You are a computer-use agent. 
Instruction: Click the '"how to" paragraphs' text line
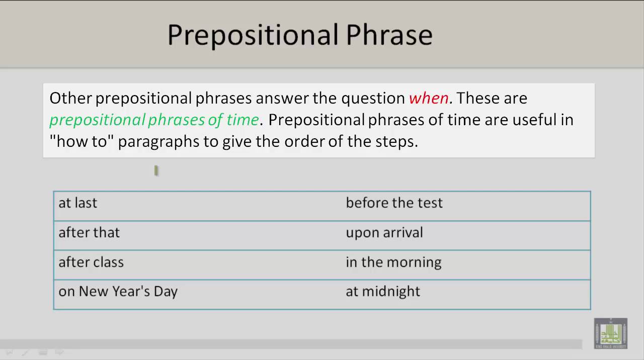tap(233, 141)
